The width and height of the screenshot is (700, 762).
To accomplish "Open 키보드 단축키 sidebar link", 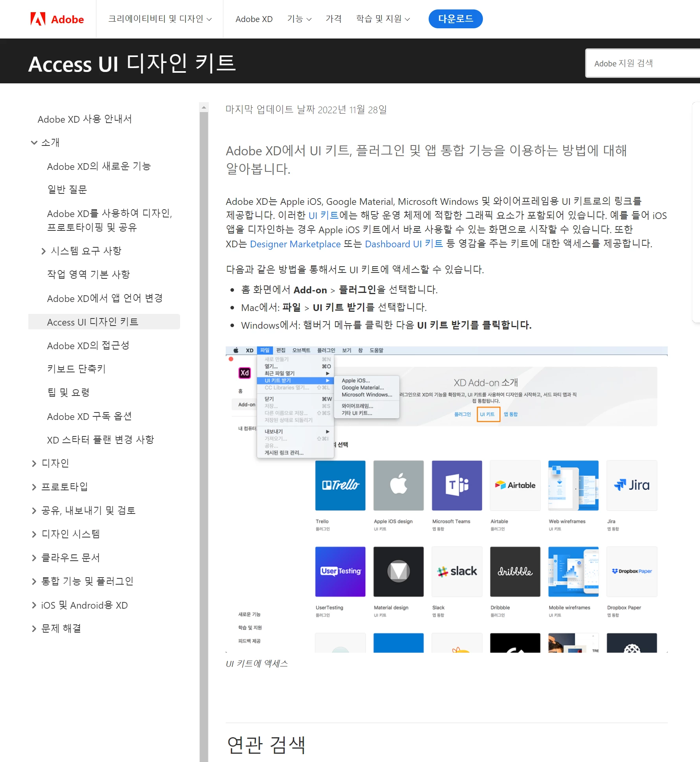I will 76,369.
